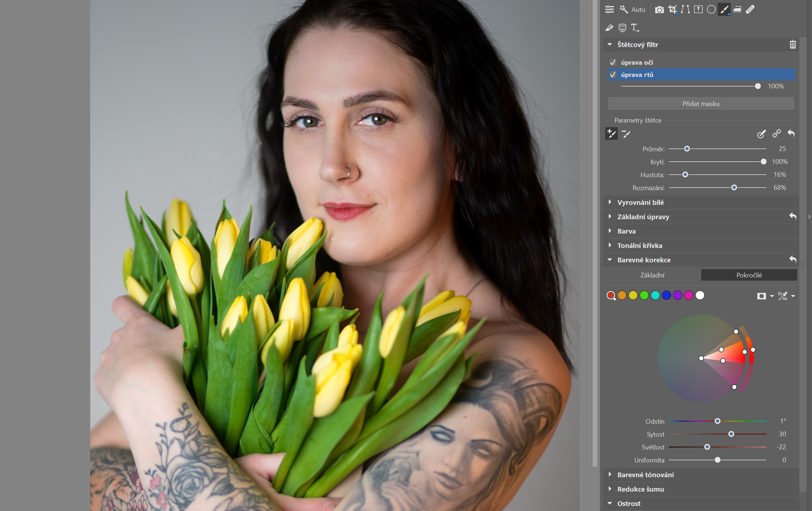Image resolution: width=812 pixels, height=511 pixels.
Task: Delete brush filter with trash icon
Action: pos(793,45)
